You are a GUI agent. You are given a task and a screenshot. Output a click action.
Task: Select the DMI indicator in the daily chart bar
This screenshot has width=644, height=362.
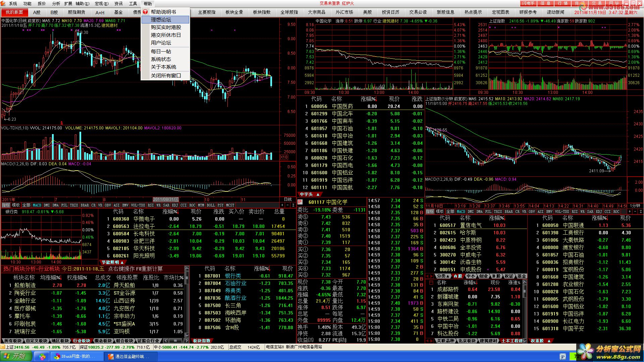[47, 205]
